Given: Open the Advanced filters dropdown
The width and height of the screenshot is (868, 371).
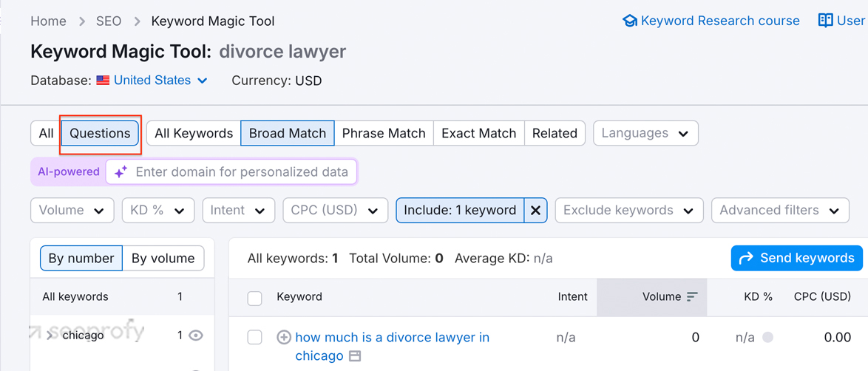Looking at the screenshot, I should click(780, 211).
